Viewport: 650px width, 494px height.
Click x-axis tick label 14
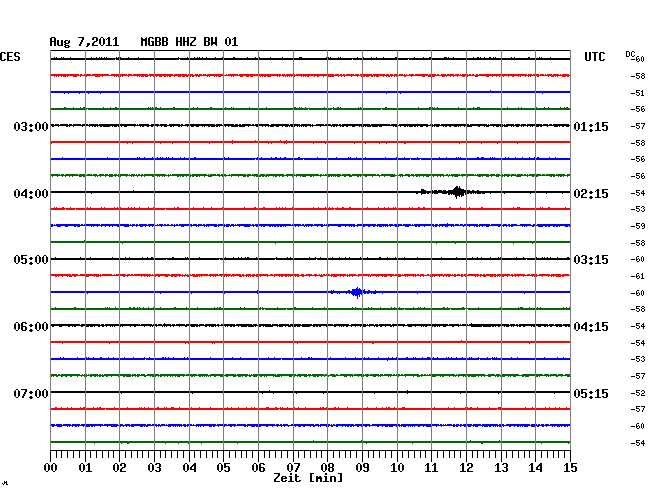point(535,467)
